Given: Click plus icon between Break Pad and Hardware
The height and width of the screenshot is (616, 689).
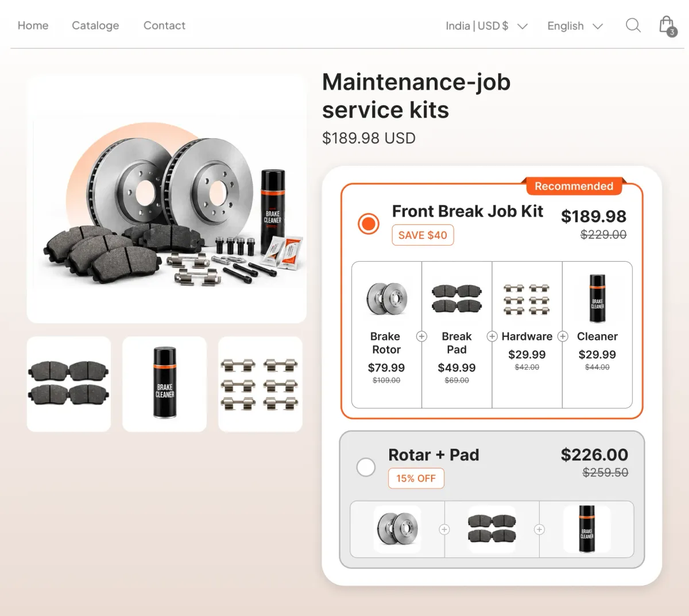Looking at the screenshot, I should (492, 336).
